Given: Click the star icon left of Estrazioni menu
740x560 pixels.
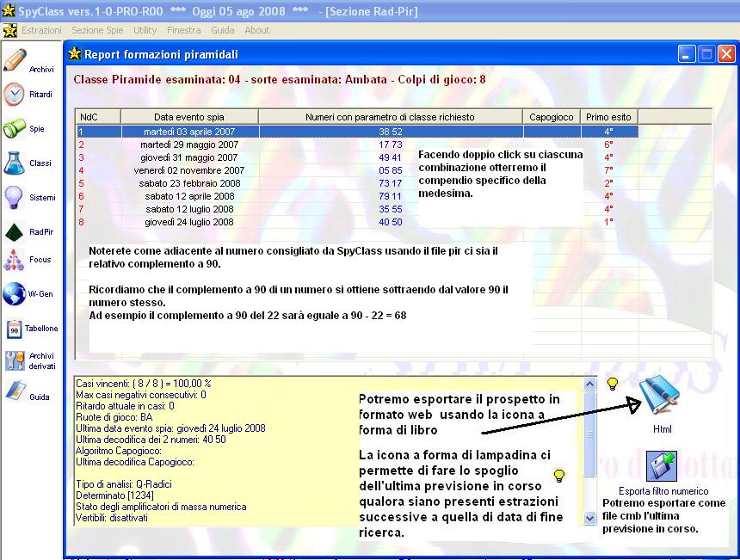Looking at the screenshot, I should tap(10, 31).
